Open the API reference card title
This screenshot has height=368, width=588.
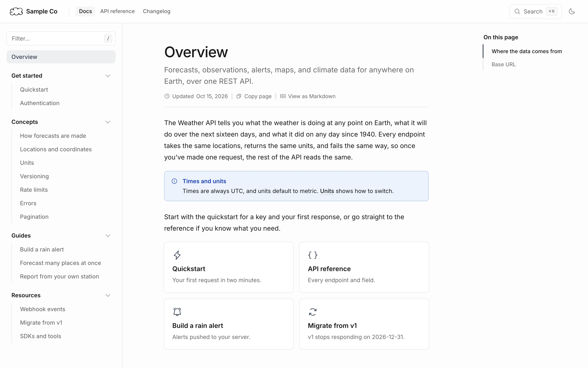pos(329,269)
